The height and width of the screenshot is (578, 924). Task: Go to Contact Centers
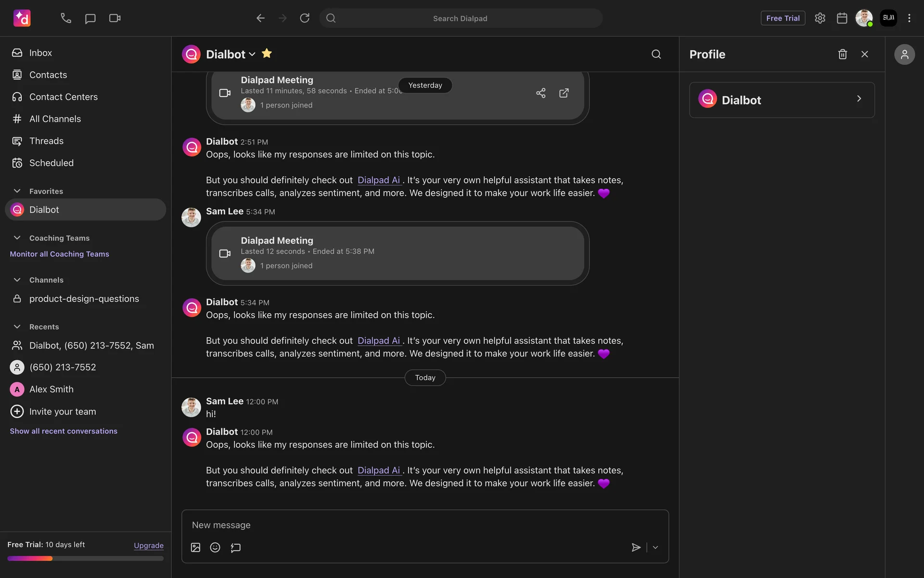tap(63, 97)
